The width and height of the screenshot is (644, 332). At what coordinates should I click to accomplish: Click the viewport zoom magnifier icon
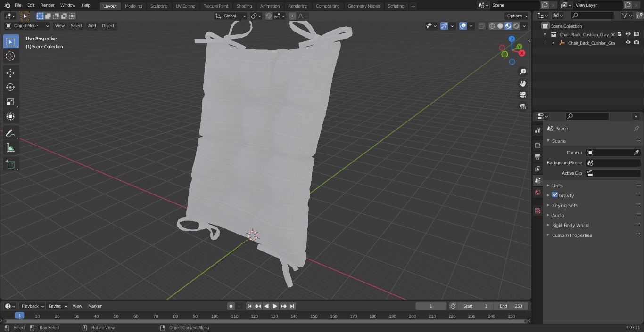pyautogui.click(x=522, y=72)
